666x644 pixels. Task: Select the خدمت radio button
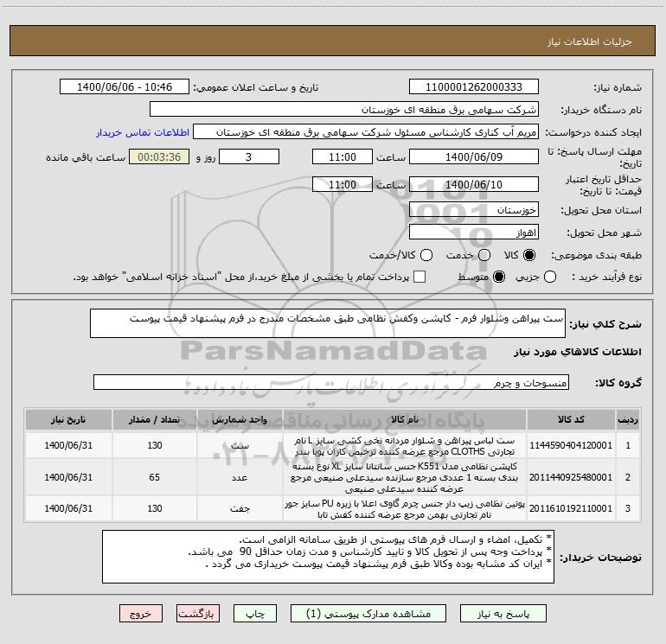click(484, 255)
